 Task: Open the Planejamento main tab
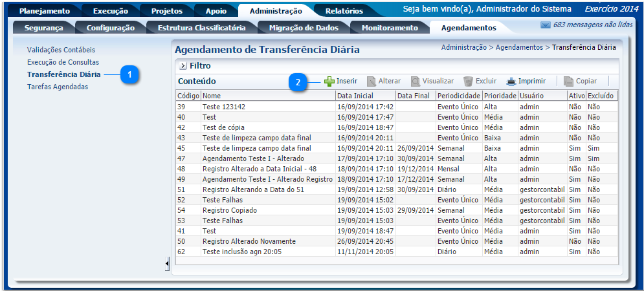coord(44,11)
